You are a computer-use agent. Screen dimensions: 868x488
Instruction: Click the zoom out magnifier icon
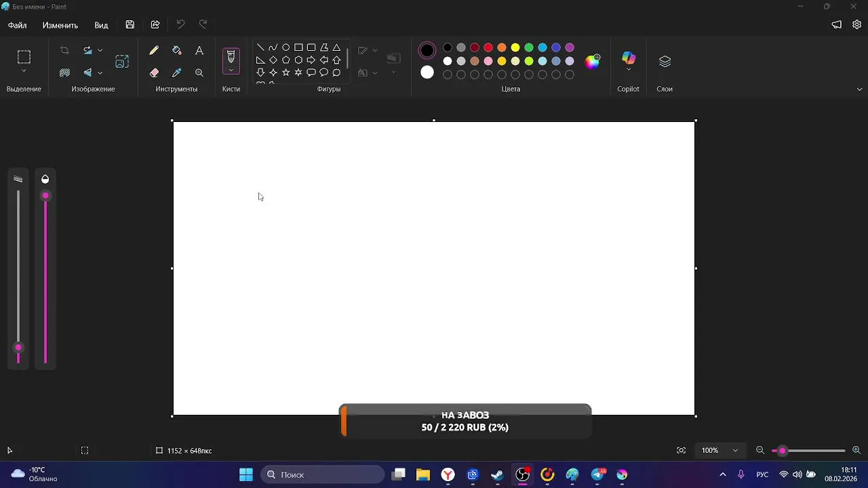[760, 450]
